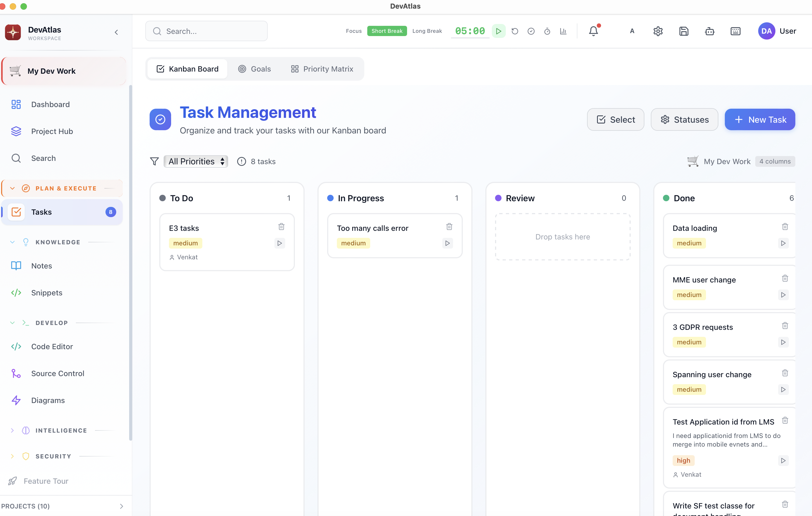The image size is (812, 516).
Task: Click the New Task button
Action: click(x=760, y=119)
